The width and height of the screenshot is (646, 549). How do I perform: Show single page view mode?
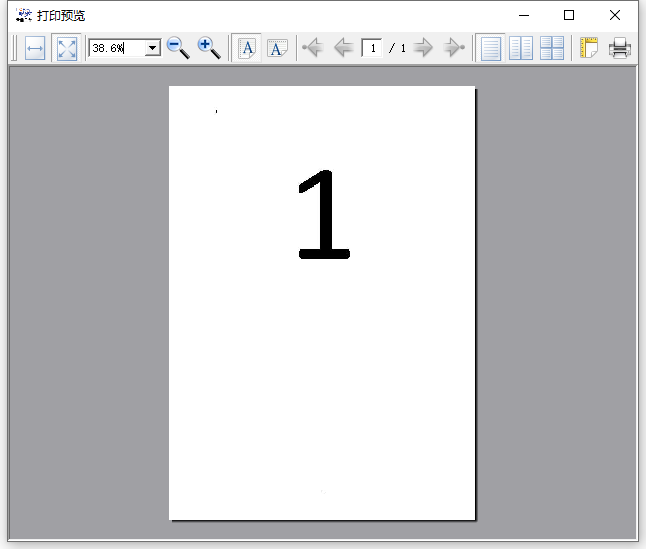point(490,48)
